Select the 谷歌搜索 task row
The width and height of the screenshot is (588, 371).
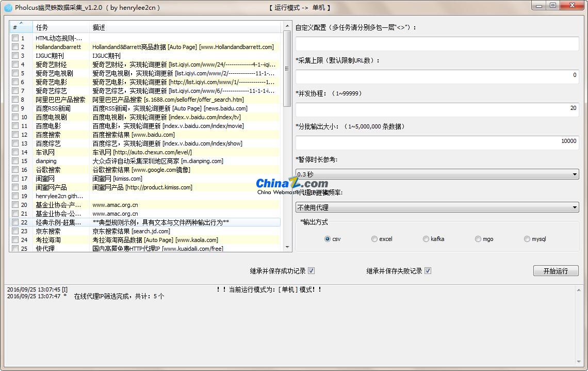[x=145, y=170]
